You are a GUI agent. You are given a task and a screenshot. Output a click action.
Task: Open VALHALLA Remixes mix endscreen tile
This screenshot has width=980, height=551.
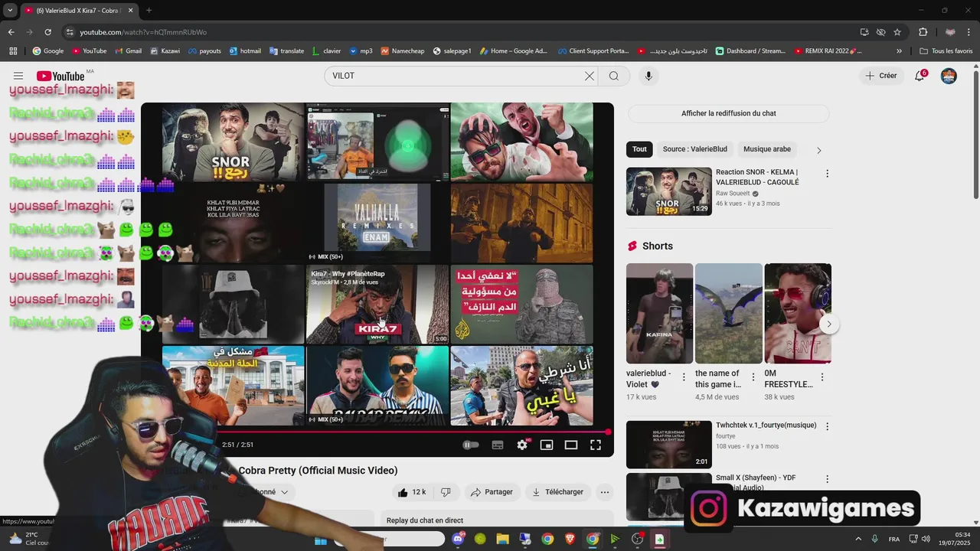tap(377, 223)
